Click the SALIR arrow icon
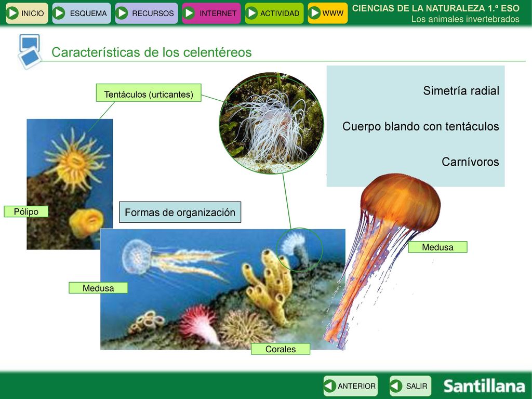Viewport: 532px width, 399px height. coord(396,386)
